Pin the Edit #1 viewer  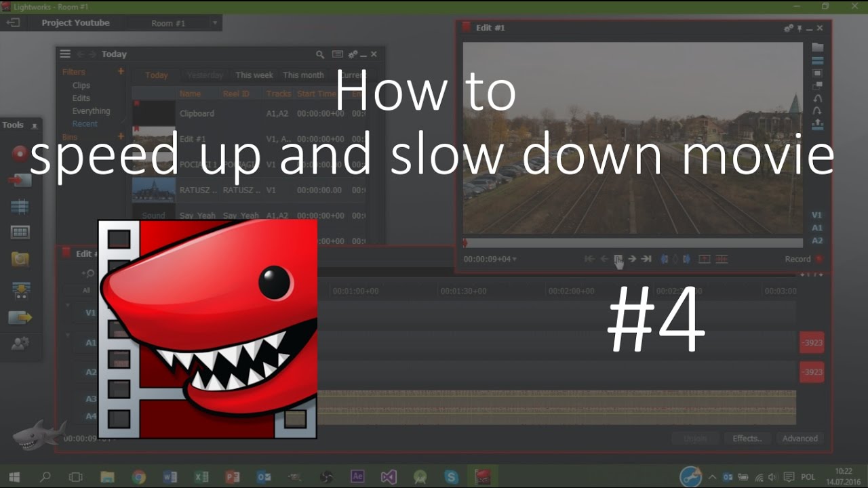click(800, 28)
